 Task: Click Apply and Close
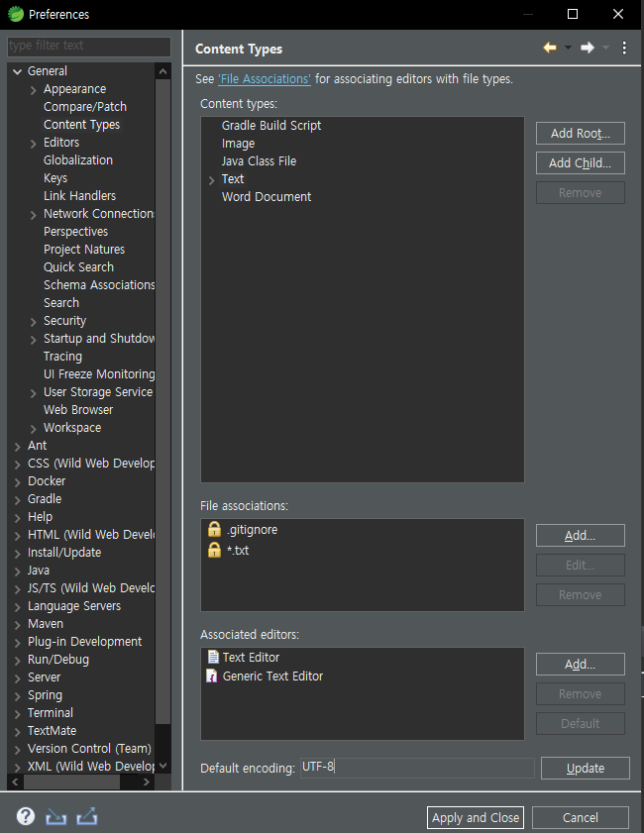(476, 817)
